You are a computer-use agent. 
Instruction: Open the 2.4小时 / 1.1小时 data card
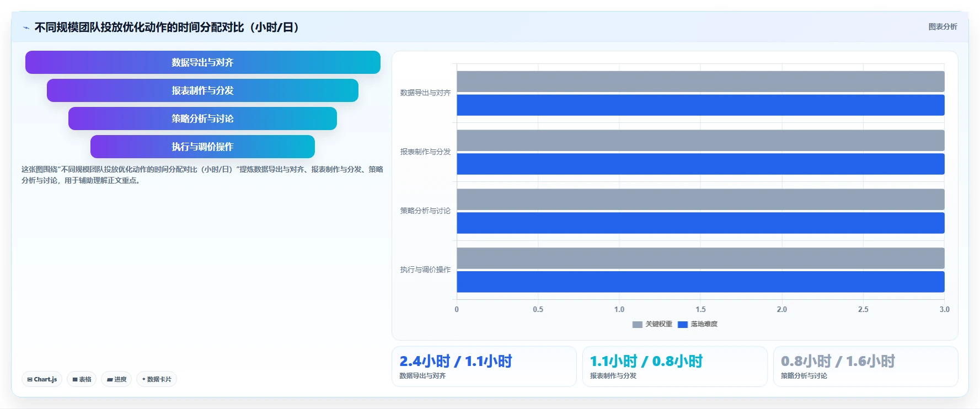[x=484, y=367]
